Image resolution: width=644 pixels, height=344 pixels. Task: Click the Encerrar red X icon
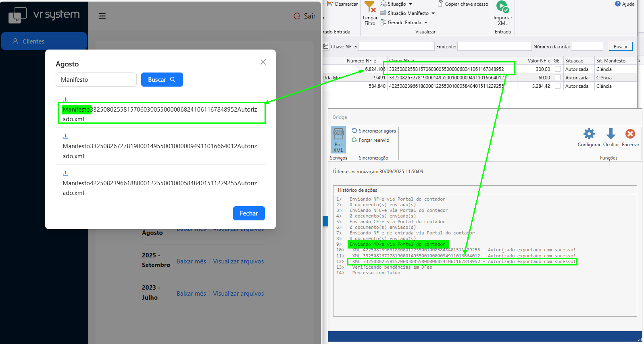click(630, 134)
